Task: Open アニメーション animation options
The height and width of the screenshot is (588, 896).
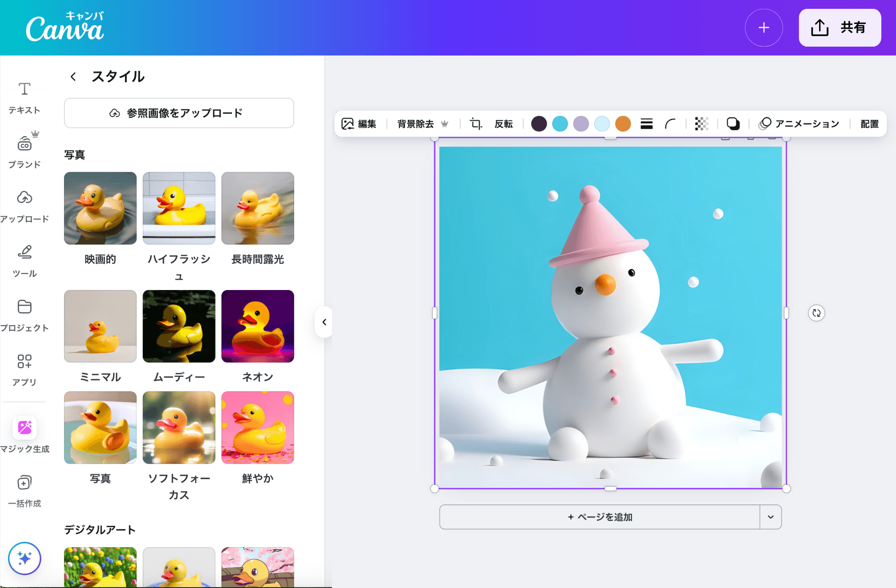Action: 799,123
